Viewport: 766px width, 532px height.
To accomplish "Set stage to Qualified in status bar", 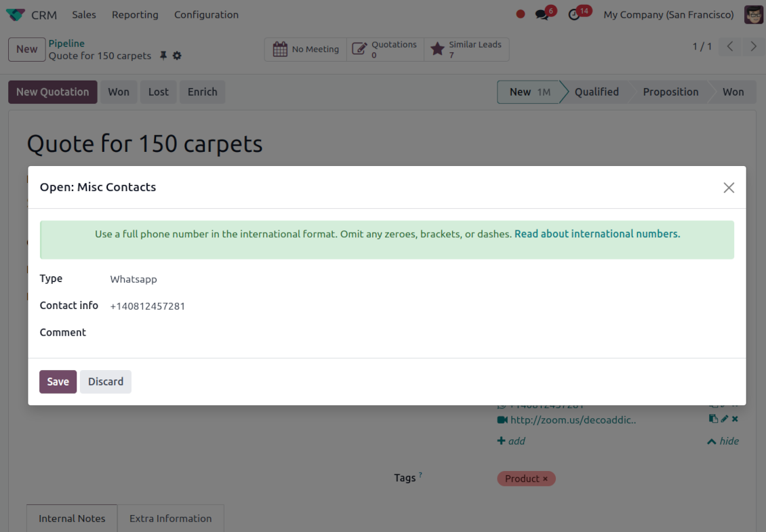I will 596,92.
